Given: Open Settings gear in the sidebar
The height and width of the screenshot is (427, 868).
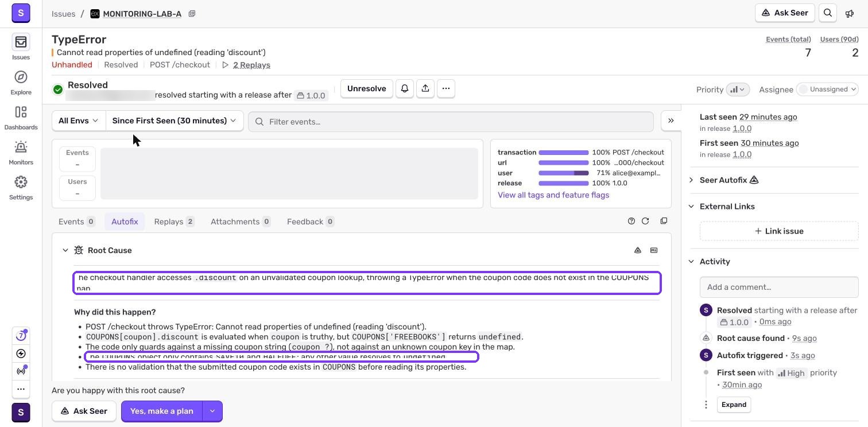Looking at the screenshot, I should point(21,188).
